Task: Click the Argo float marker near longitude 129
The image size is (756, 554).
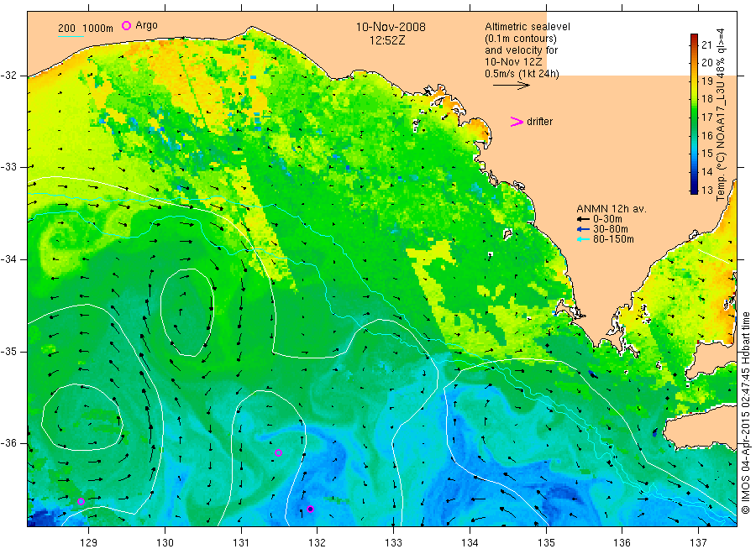Action: coord(81,501)
